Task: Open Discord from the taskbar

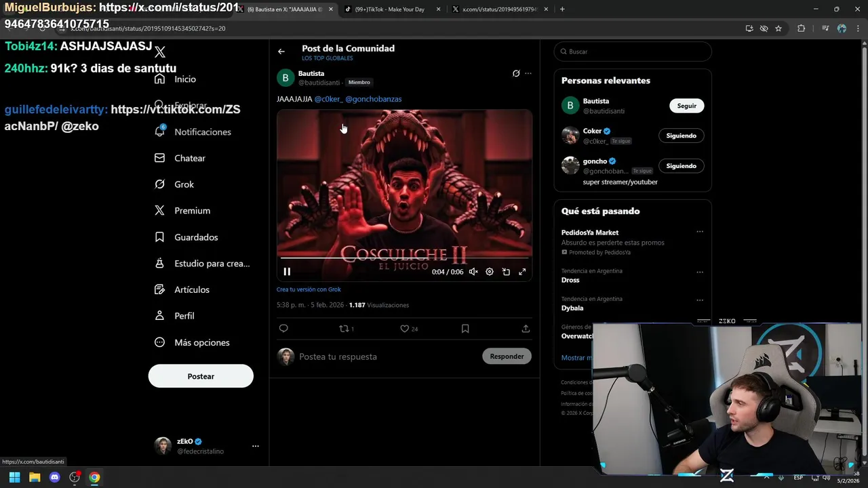Action: point(55,477)
